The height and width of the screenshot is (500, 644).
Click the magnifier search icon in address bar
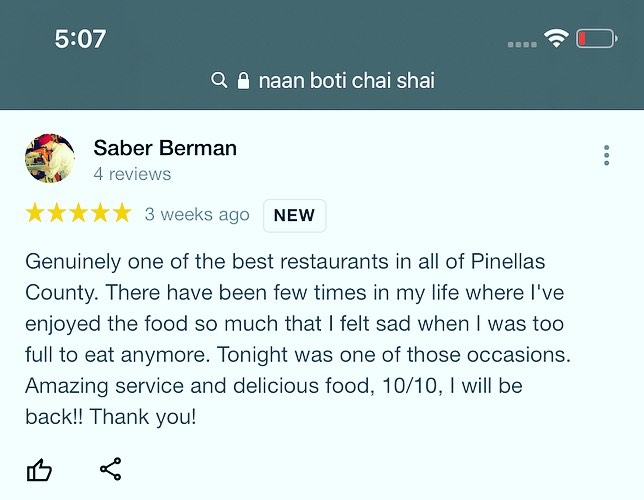click(x=220, y=81)
